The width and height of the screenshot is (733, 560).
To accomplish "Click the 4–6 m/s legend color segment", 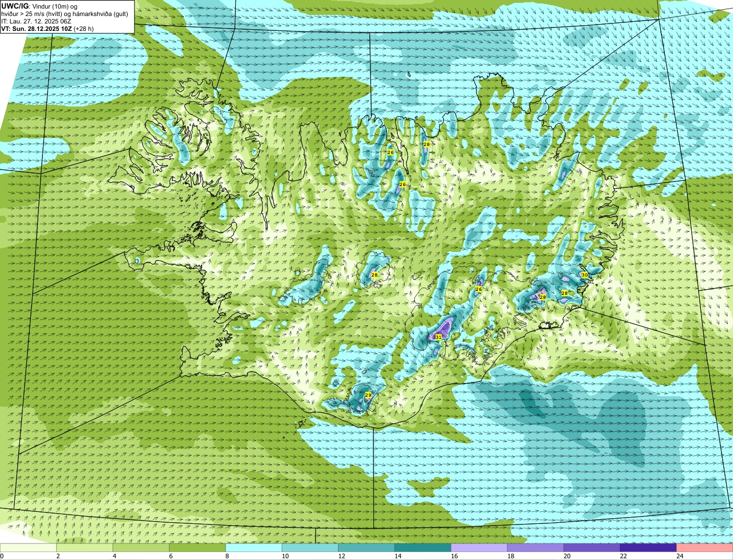I will pos(141,548).
